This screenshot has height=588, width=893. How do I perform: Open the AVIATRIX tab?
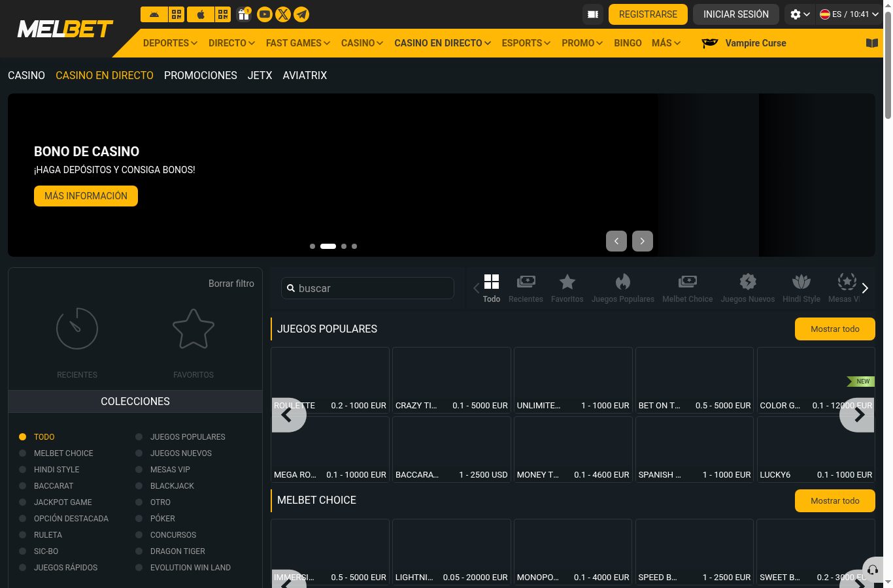click(305, 76)
